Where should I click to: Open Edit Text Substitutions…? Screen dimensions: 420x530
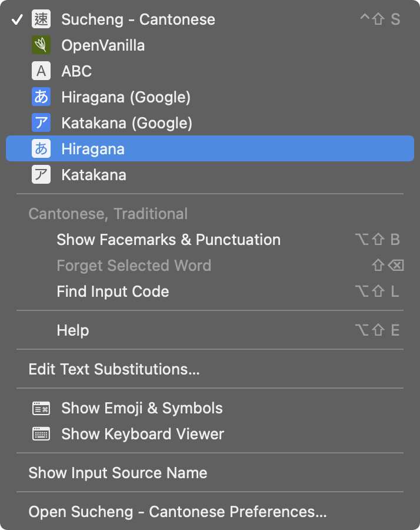114,369
